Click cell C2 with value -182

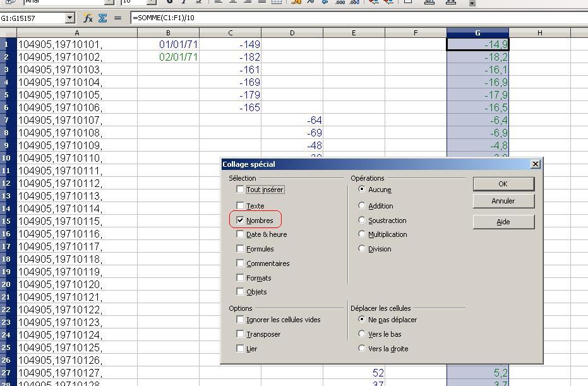(x=231, y=57)
